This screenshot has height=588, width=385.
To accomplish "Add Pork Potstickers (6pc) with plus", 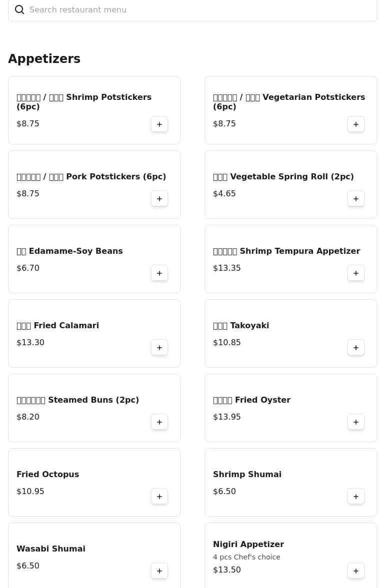I will (x=159, y=199).
